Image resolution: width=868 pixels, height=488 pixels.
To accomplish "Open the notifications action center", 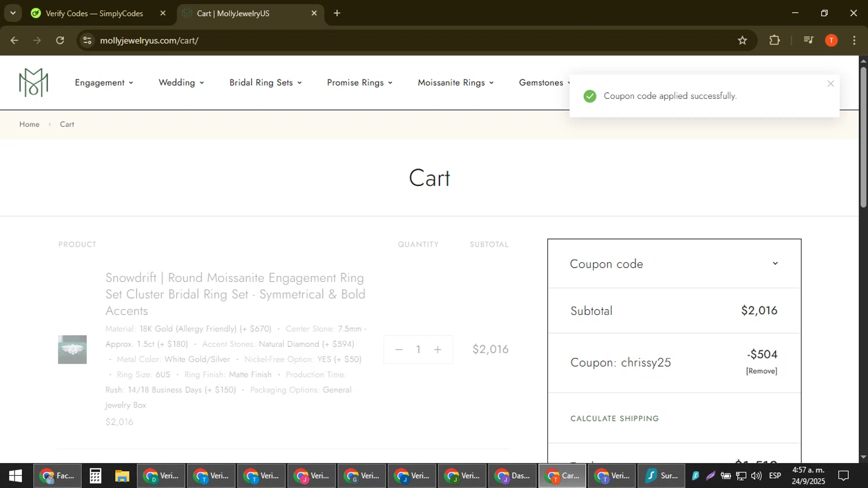I will [844, 476].
